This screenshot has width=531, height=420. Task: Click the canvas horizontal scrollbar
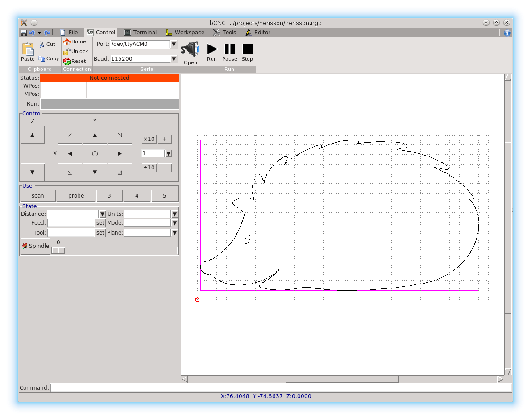(342, 379)
